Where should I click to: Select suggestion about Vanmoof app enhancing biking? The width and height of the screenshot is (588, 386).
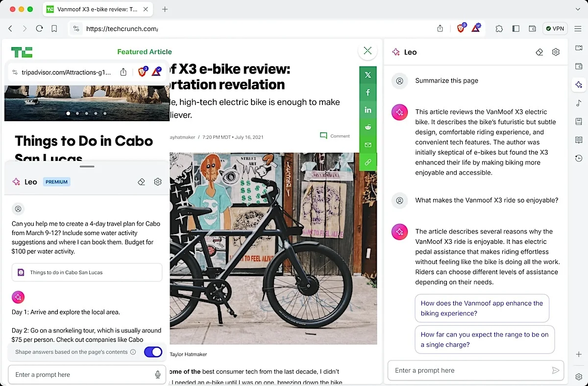(x=482, y=309)
